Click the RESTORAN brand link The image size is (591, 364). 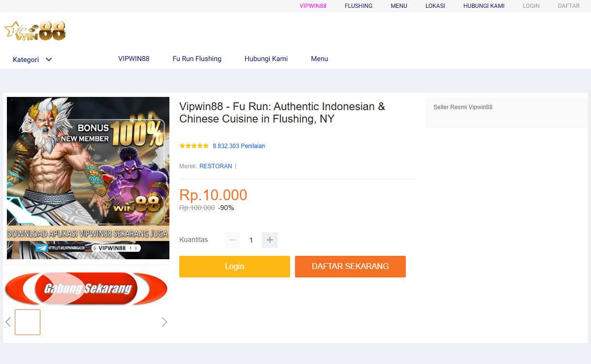pyautogui.click(x=216, y=166)
